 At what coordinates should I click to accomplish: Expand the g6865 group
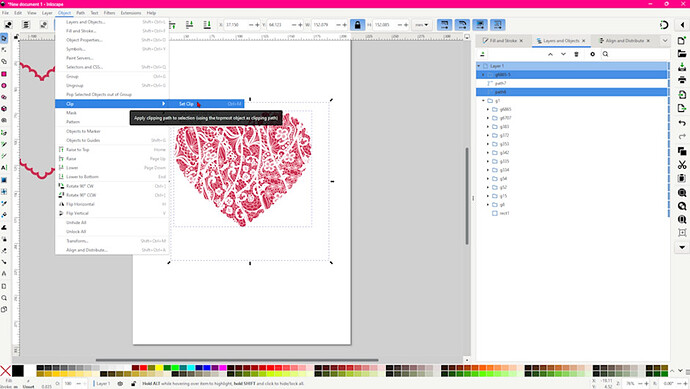pos(488,109)
